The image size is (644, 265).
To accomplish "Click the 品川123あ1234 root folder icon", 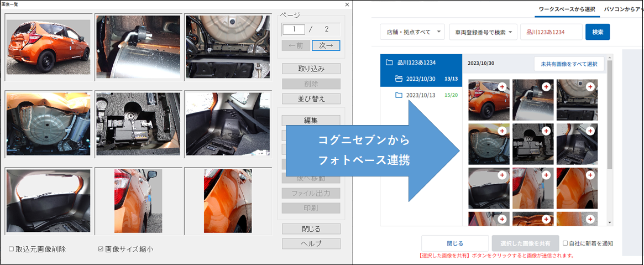I will [x=389, y=63].
